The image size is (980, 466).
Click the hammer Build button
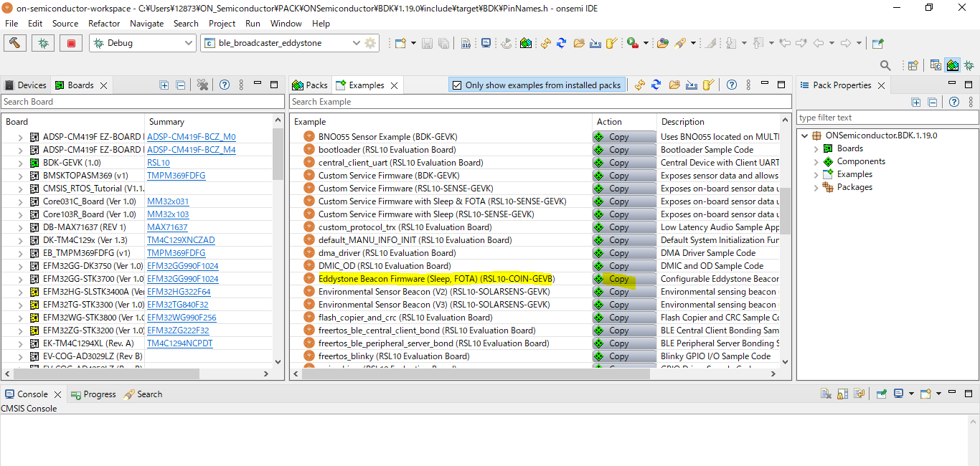click(16, 43)
